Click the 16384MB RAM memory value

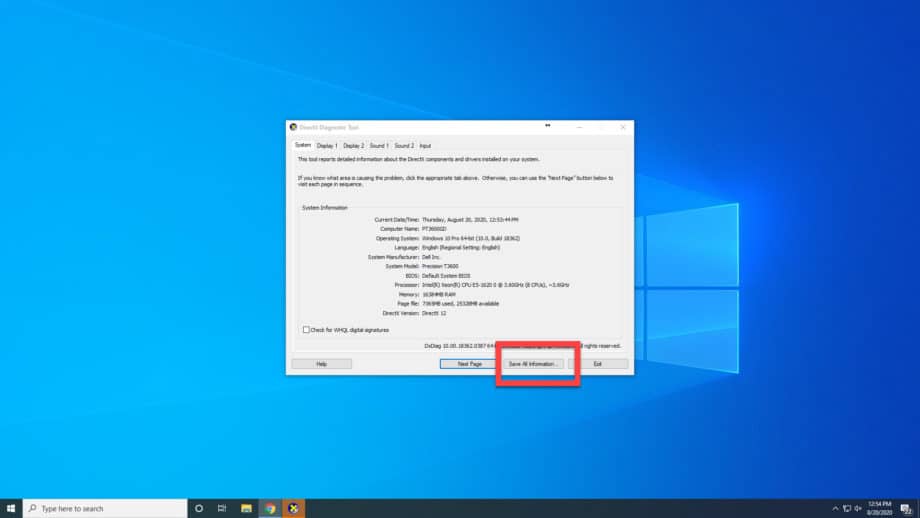(x=439, y=294)
